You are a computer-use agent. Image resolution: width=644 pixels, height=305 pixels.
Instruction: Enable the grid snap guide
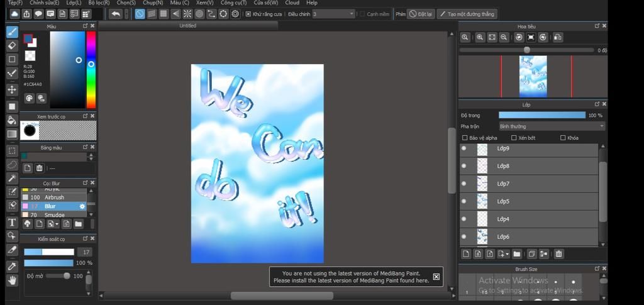coord(164,14)
